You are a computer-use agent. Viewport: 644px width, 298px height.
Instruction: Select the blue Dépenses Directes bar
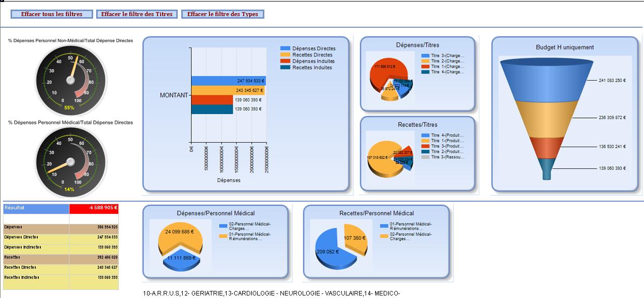(228, 81)
